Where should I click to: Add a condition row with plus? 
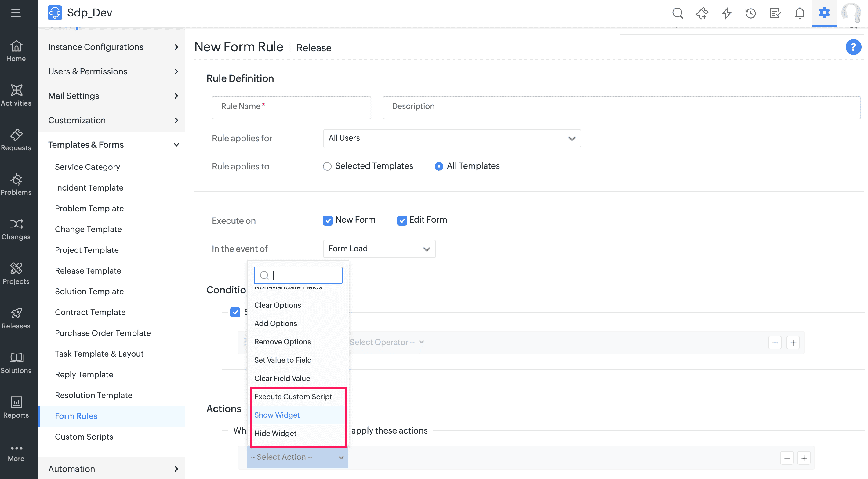click(x=793, y=343)
